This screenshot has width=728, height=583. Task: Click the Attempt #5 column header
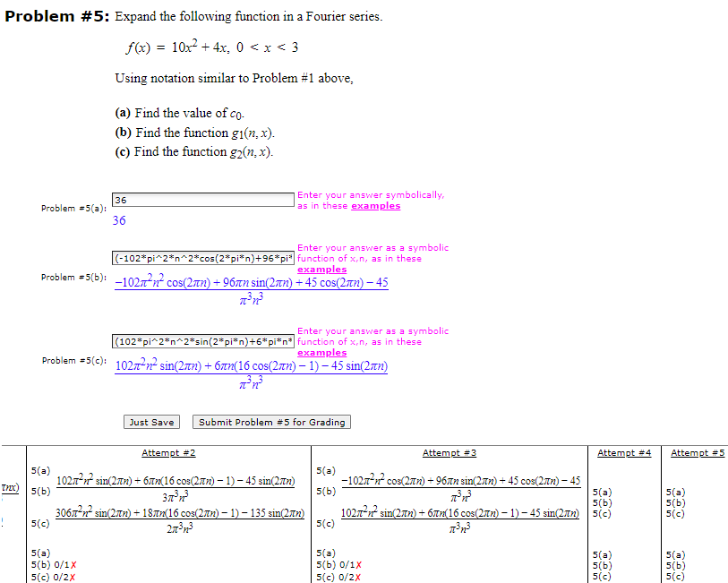click(697, 453)
